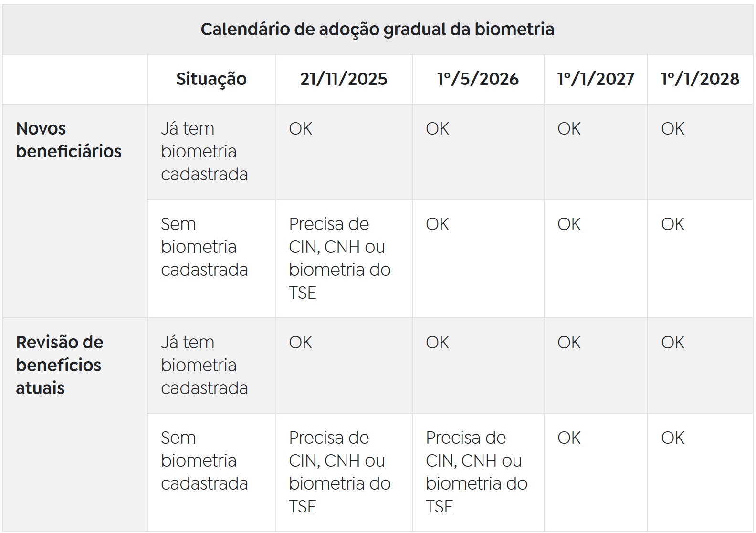
Task: Click Revisão de benefícios atuais row label
Action: tap(60, 365)
